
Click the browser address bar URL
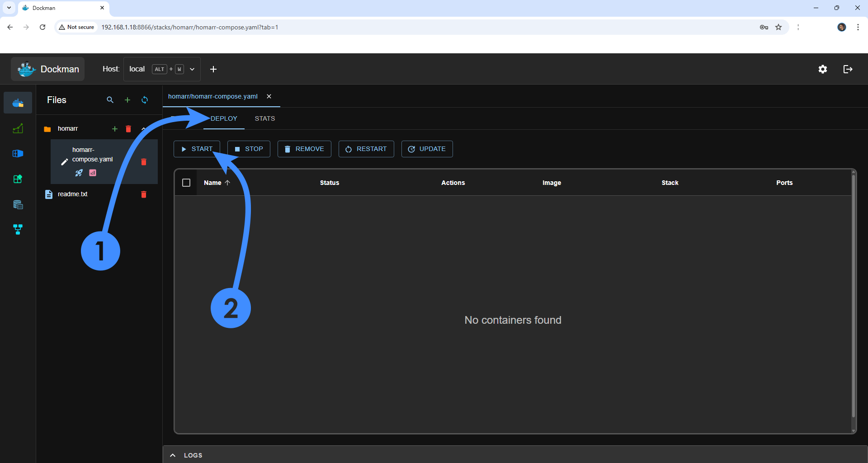(190, 27)
